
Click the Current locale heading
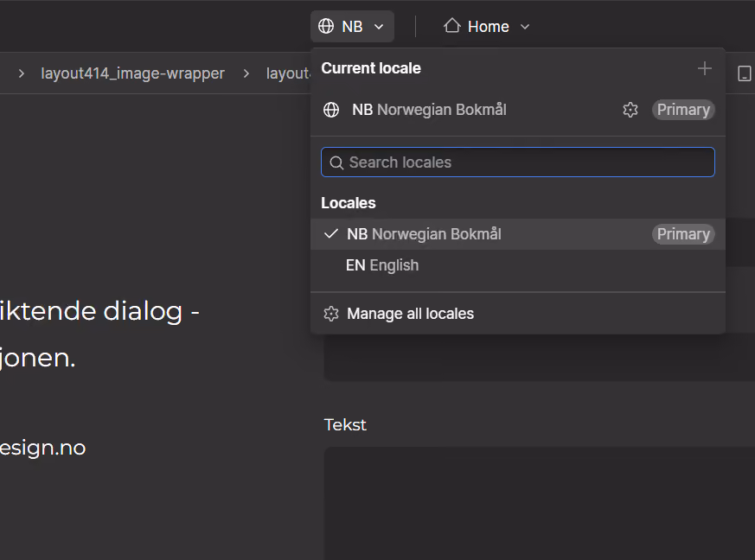[371, 68]
